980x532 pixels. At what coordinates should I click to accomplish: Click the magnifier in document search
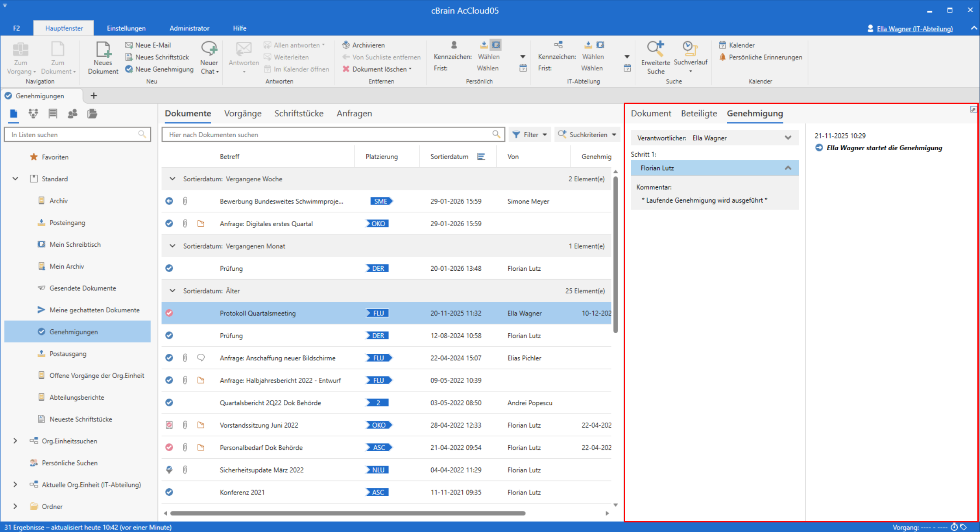(496, 135)
